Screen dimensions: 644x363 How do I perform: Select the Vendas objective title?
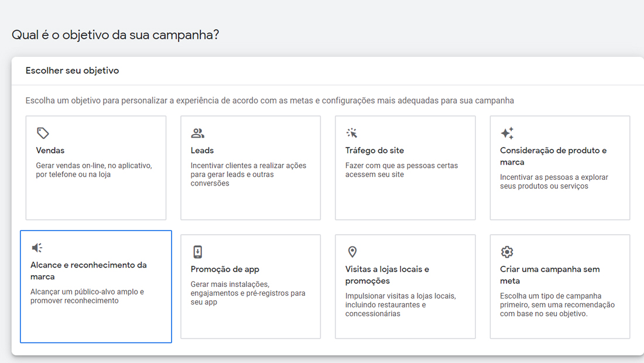click(50, 150)
